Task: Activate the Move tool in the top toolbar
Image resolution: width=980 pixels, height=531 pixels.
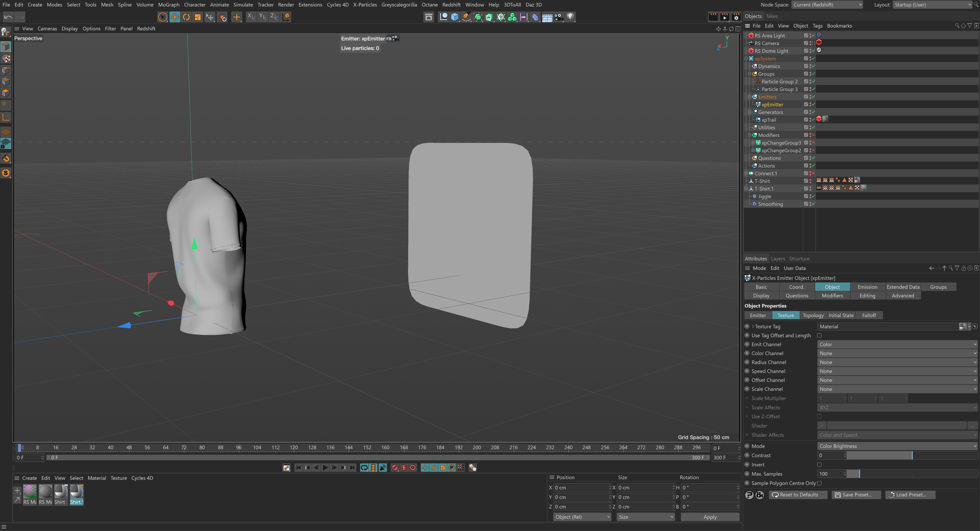Action: click(175, 17)
